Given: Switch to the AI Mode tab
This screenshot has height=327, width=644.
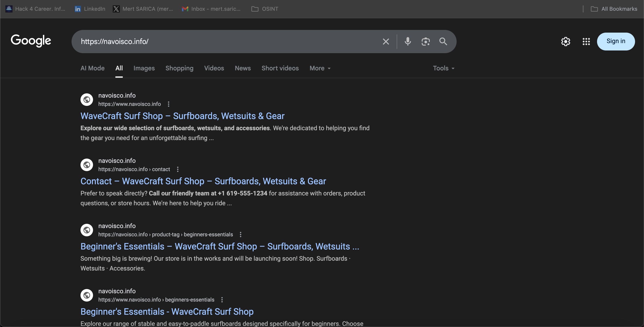Looking at the screenshot, I should tap(93, 68).
